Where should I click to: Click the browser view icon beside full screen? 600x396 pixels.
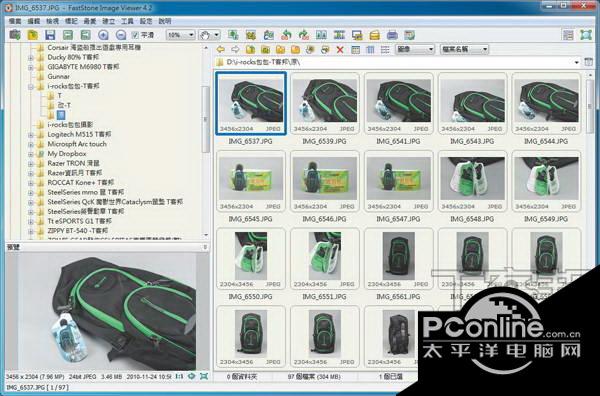pyautogui.click(x=568, y=35)
